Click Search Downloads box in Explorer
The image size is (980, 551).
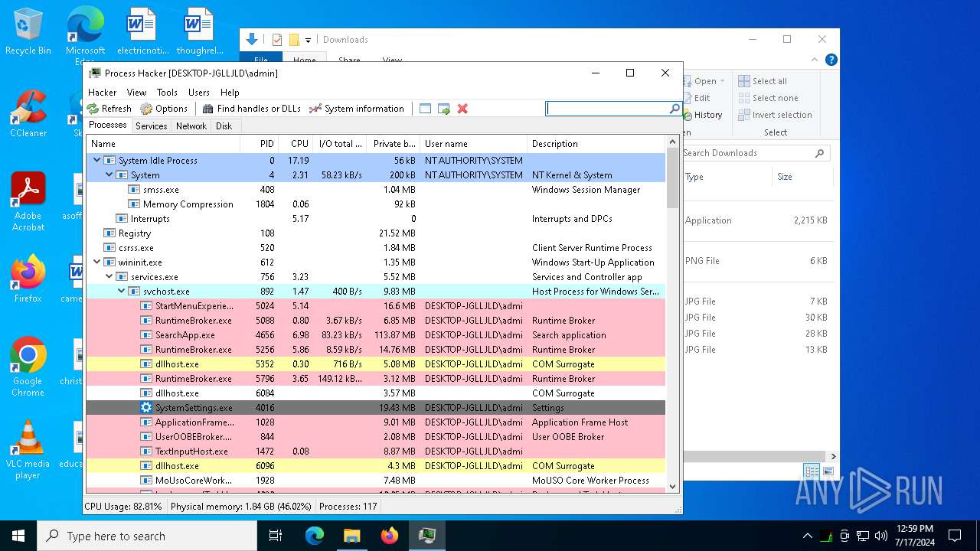pos(755,153)
